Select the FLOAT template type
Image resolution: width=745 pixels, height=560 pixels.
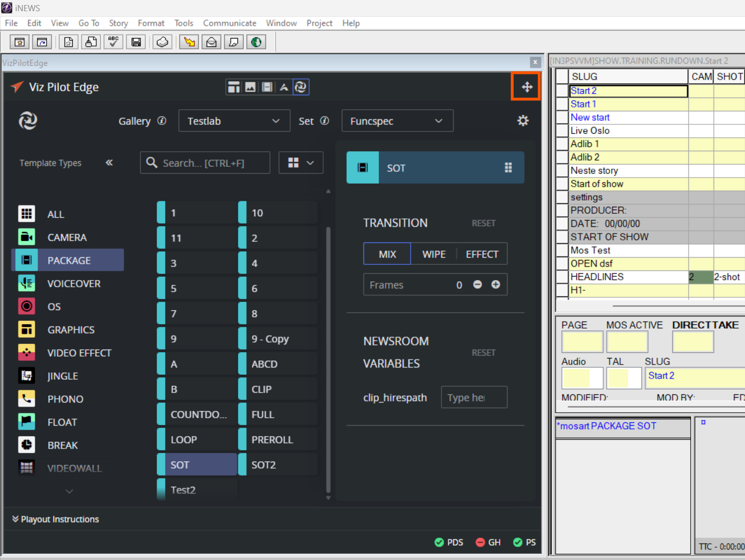(x=68, y=422)
